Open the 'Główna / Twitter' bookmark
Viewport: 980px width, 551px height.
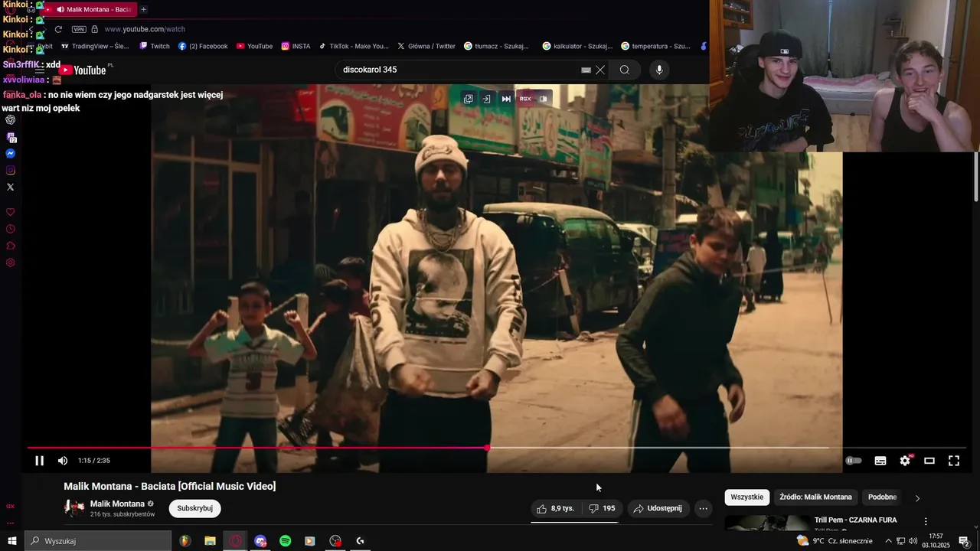426,46
